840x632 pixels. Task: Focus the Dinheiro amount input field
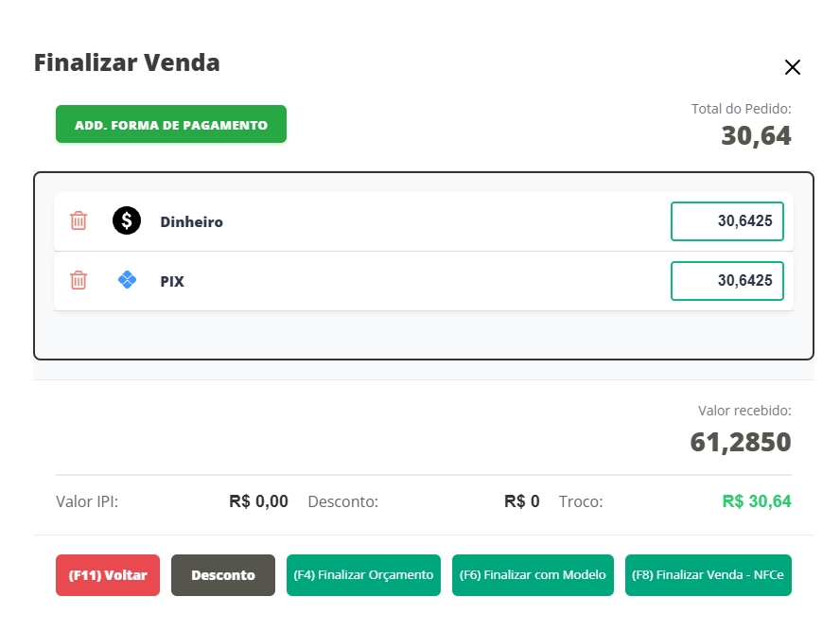pyautogui.click(x=726, y=221)
